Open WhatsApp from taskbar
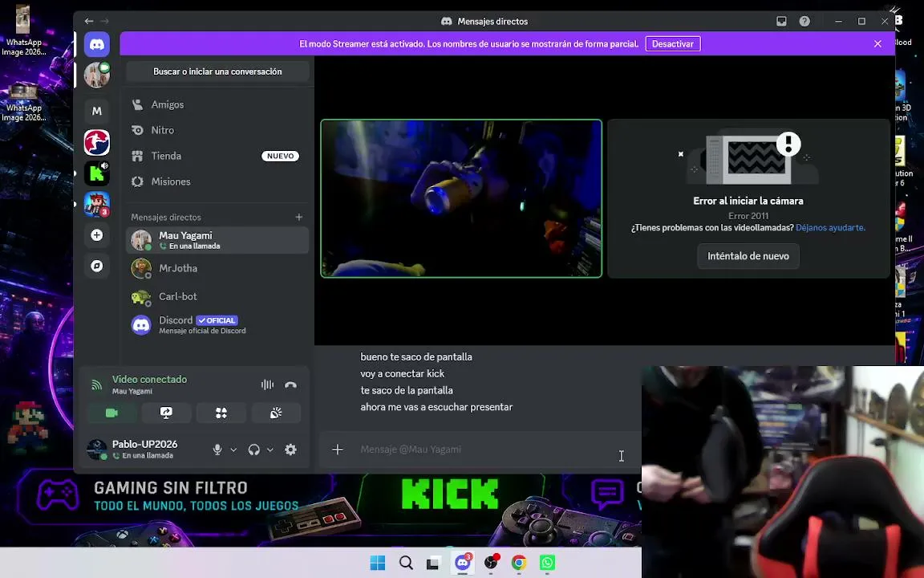The image size is (924, 578). pos(548,563)
